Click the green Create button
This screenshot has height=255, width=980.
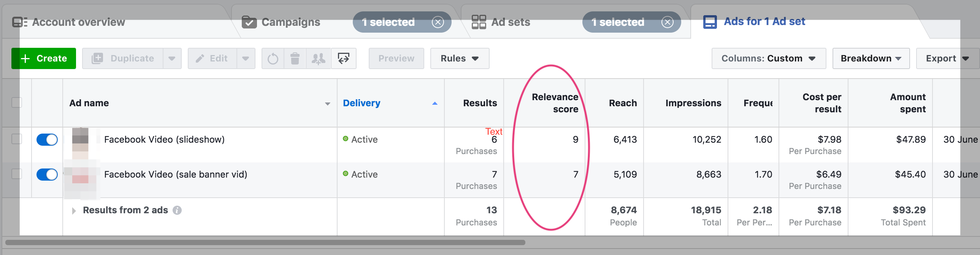click(x=44, y=58)
